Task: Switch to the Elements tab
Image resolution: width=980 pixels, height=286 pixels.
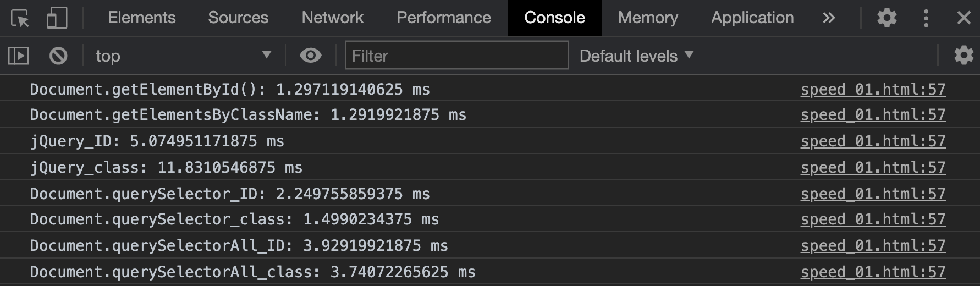Action: [141, 18]
